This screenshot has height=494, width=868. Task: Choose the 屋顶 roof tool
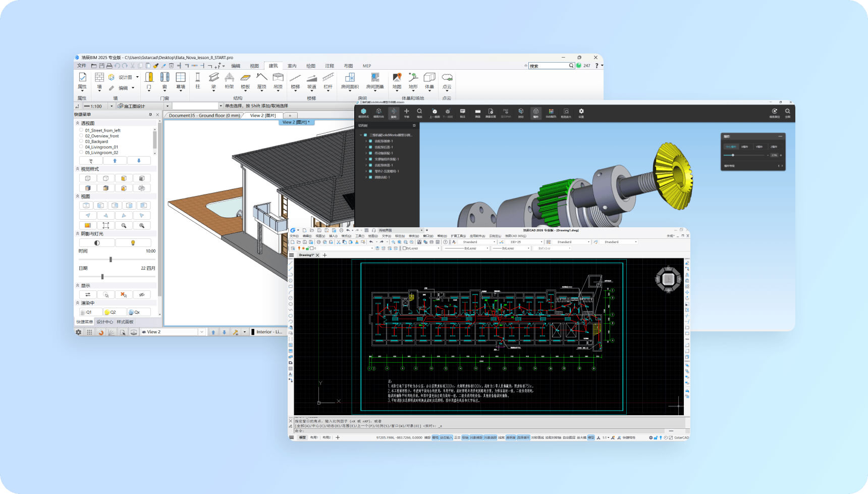pyautogui.click(x=261, y=80)
